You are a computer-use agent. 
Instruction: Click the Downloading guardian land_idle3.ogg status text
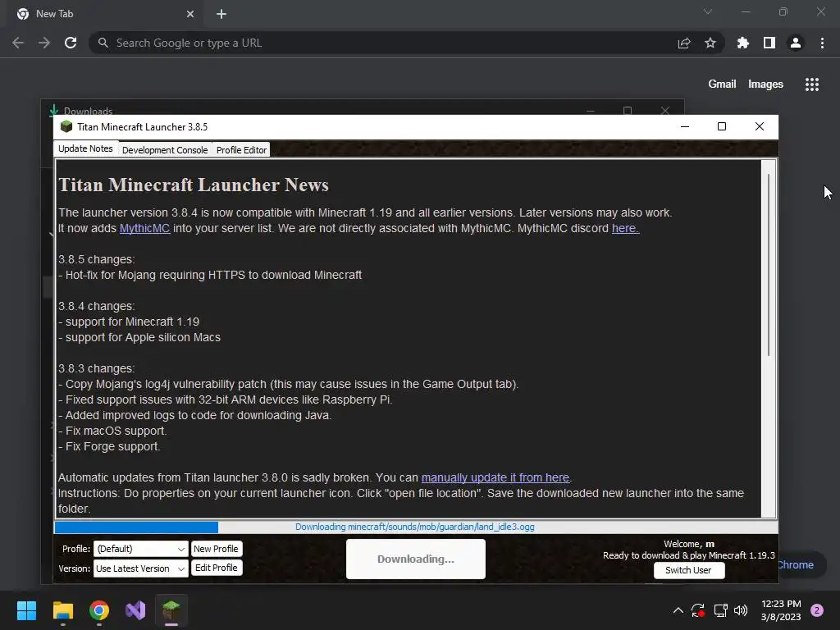(414, 527)
